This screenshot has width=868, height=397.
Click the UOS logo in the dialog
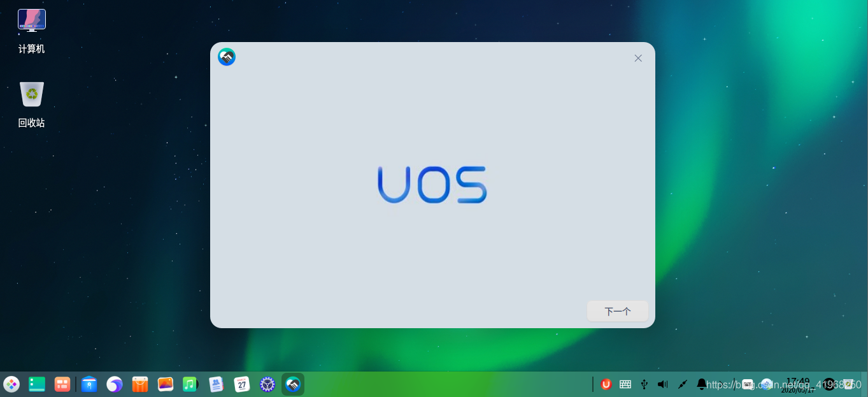click(432, 185)
